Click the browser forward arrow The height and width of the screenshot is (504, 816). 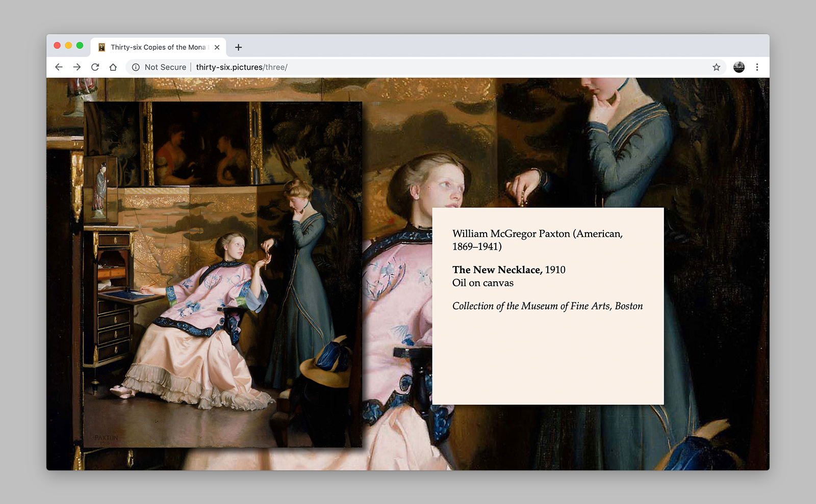(x=77, y=67)
